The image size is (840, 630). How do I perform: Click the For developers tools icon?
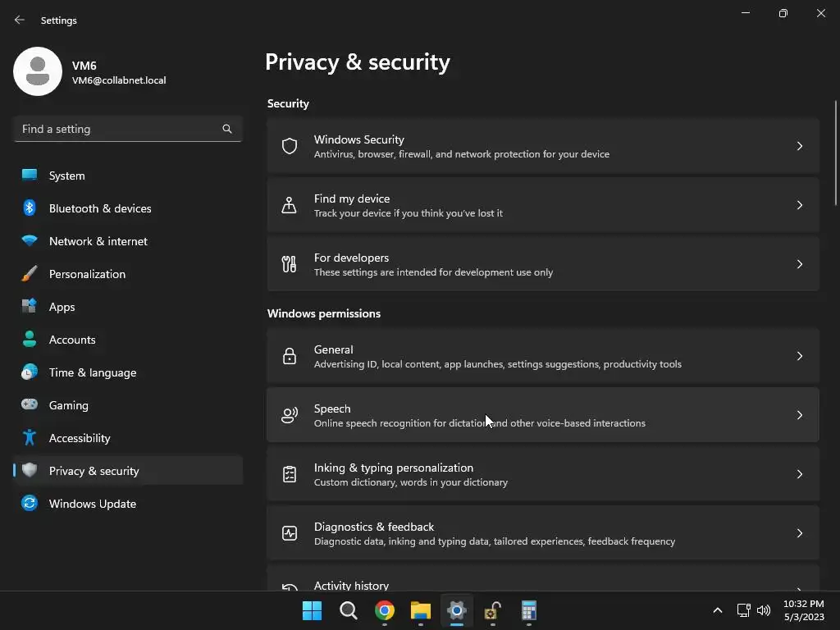290,264
